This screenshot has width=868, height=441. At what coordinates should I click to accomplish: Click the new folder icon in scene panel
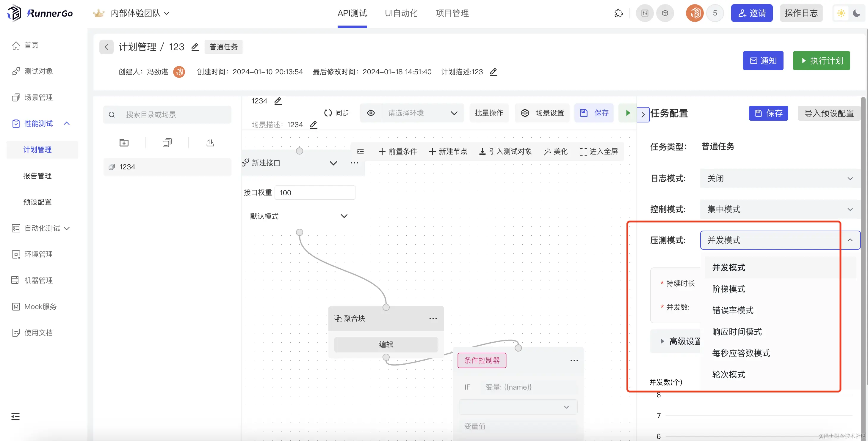[x=124, y=143]
